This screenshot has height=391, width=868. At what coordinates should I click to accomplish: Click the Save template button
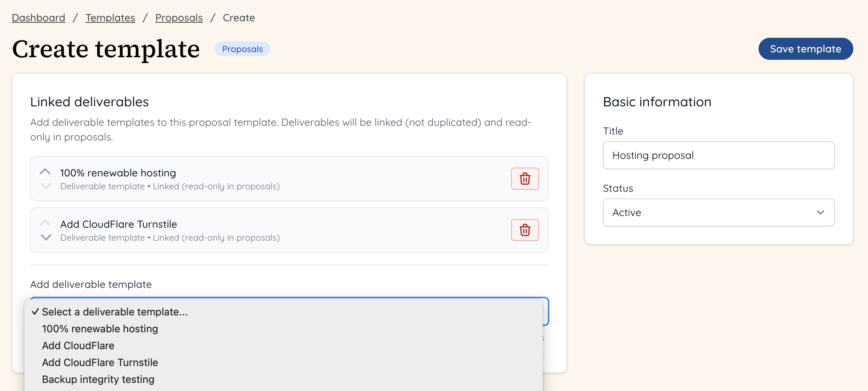(806, 48)
